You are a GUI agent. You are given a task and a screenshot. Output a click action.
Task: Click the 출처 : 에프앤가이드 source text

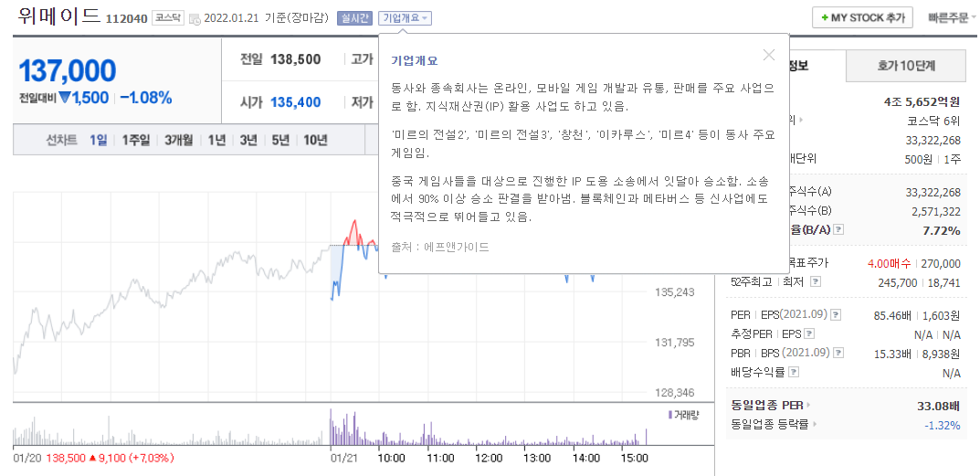tap(440, 247)
